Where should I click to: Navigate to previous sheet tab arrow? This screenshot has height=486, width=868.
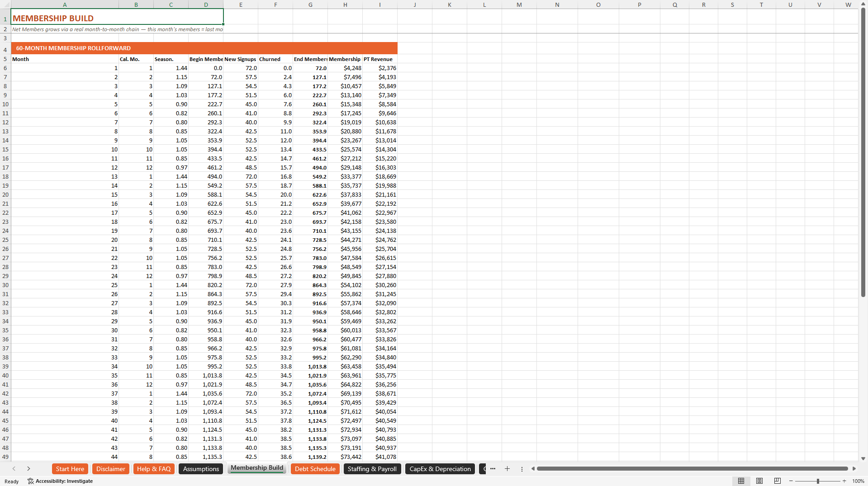click(14, 469)
